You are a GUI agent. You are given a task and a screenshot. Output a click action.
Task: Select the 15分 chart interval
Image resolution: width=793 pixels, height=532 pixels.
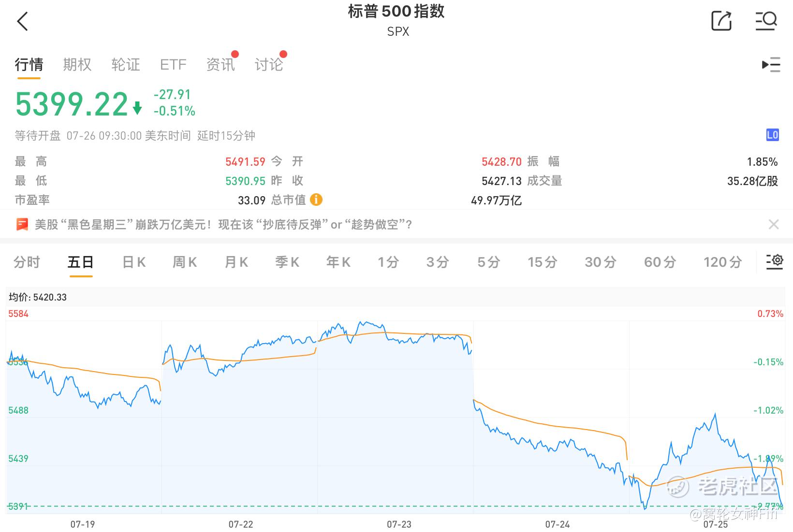543,262
